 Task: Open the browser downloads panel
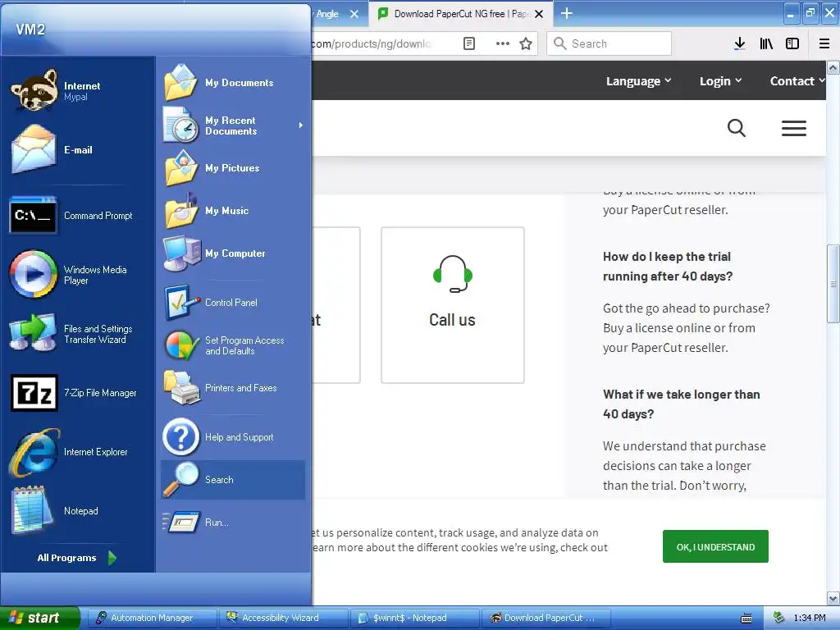[x=739, y=43]
